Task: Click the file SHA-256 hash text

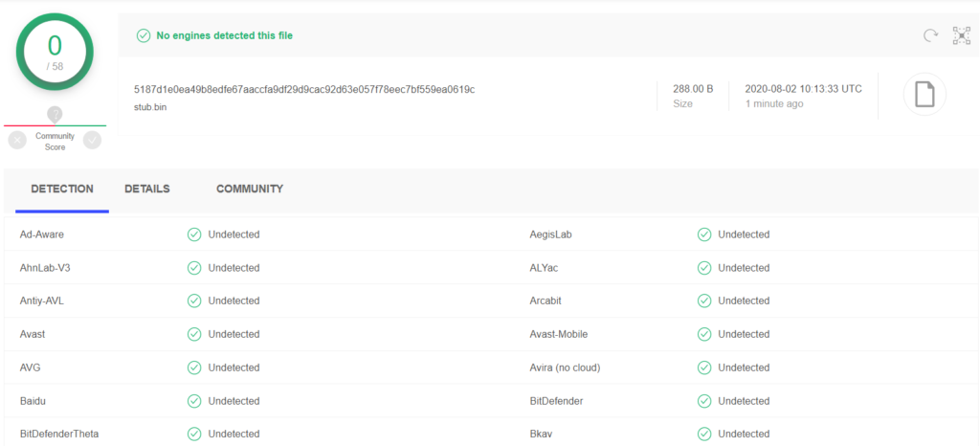Action: click(x=304, y=89)
